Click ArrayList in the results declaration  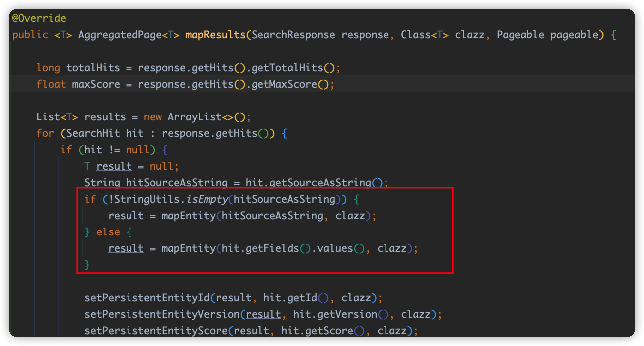coord(194,117)
